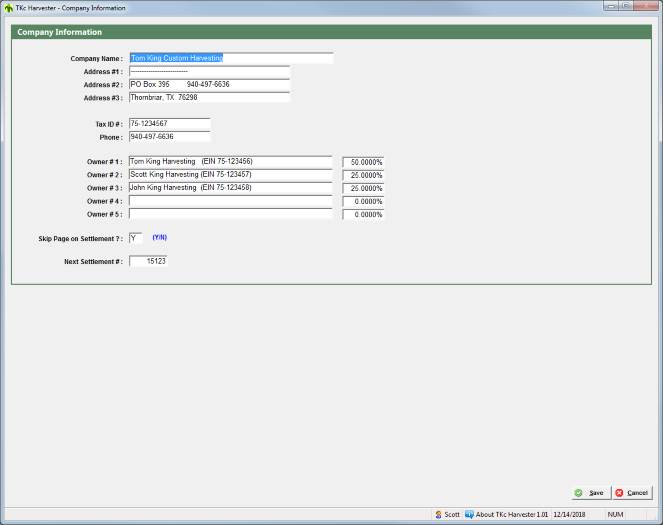
Task: Click the TKc Harvester title bar icon
Action: 8,7
